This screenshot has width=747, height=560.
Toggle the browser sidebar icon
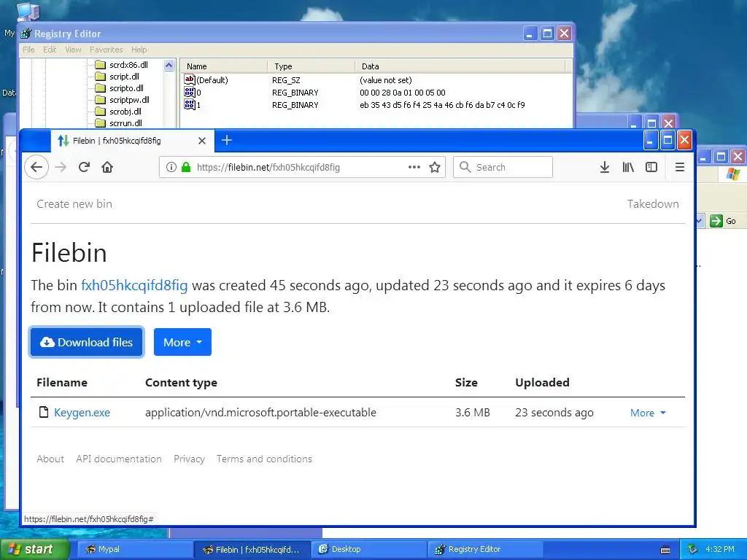pos(651,167)
